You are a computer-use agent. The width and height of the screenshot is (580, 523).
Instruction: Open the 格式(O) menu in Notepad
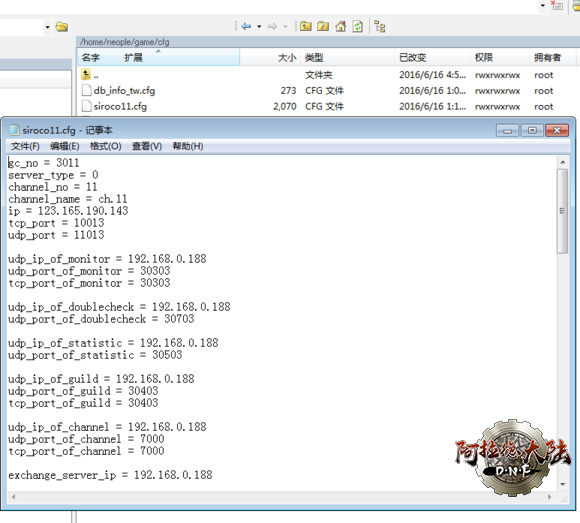(x=105, y=146)
